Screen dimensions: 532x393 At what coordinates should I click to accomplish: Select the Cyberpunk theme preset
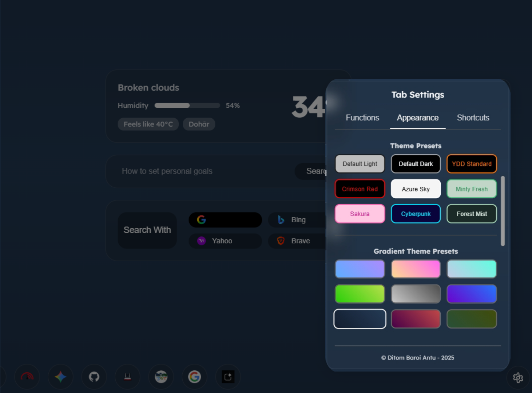(416, 214)
